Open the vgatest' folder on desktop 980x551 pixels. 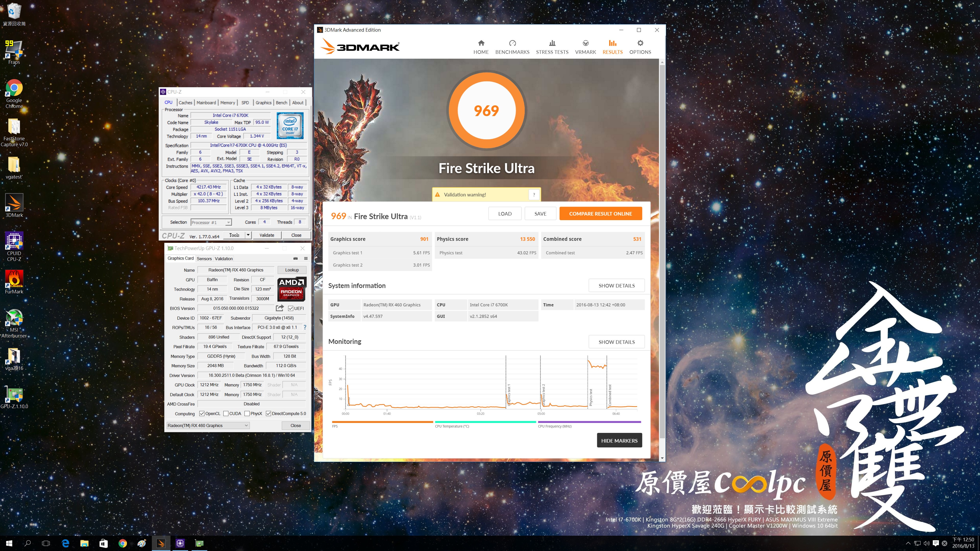click(14, 168)
